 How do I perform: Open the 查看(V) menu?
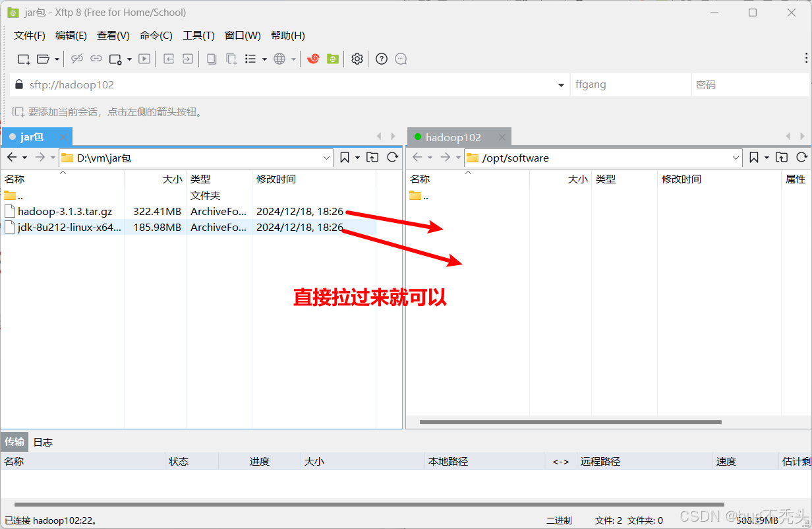pos(113,36)
